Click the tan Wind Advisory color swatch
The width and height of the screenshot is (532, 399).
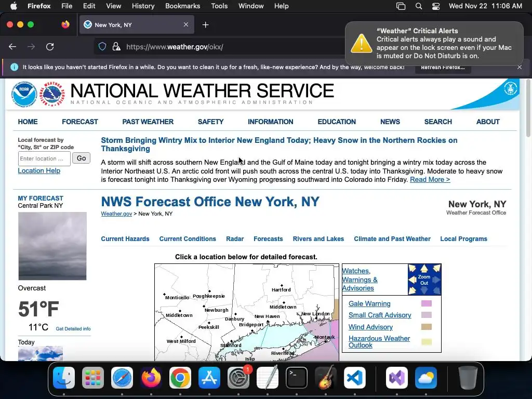[426, 327]
